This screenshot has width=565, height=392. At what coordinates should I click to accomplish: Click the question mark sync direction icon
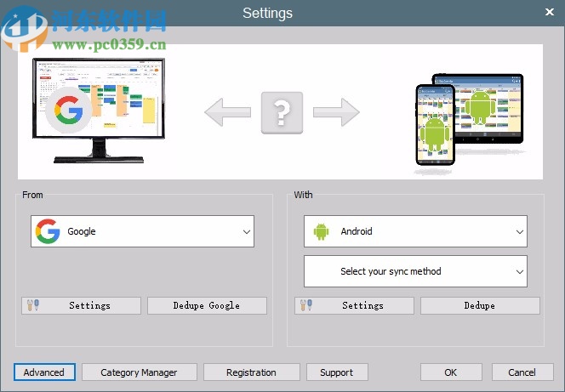pyautogui.click(x=282, y=113)
